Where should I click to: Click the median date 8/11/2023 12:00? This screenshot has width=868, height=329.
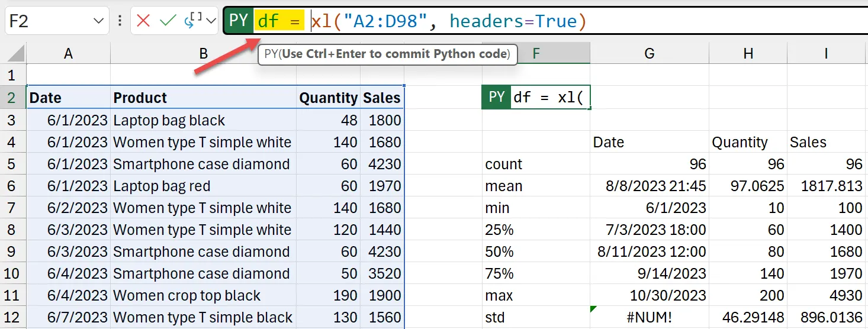(x=650, y=251)
